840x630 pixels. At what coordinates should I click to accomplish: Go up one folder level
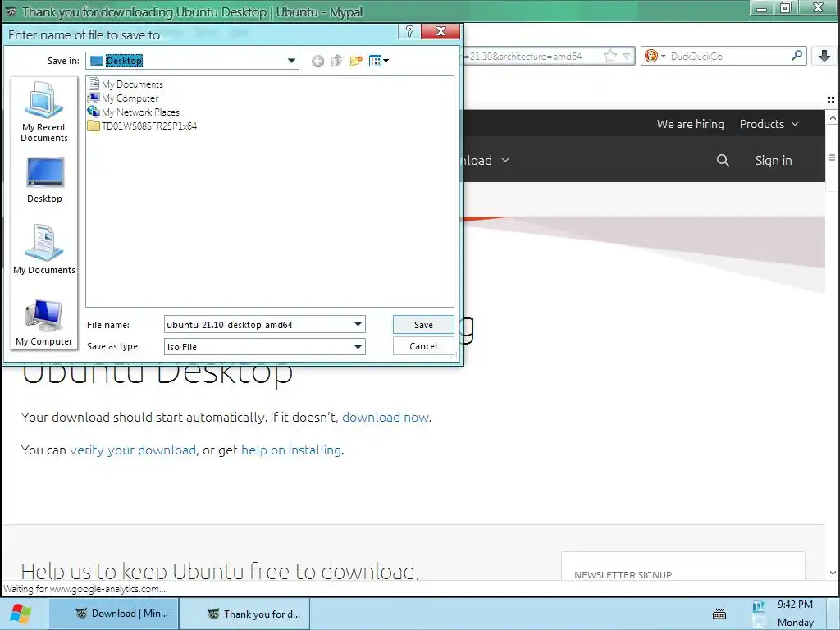point(336,61)
